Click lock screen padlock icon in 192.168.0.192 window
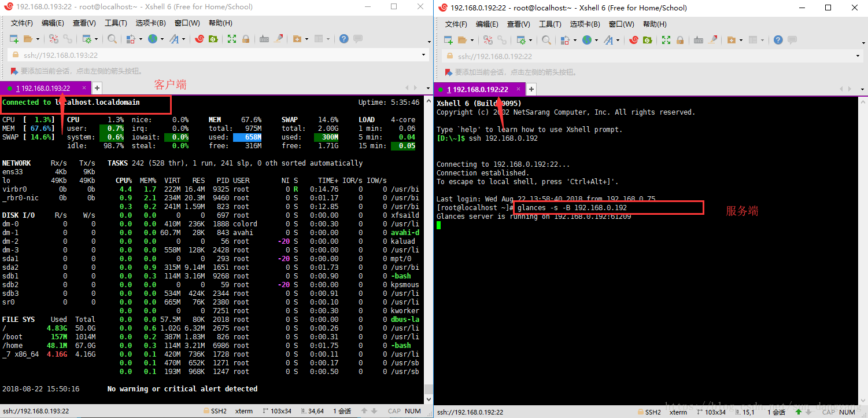The height and width of the screenshot is (418, 868). tap(680, 40)
